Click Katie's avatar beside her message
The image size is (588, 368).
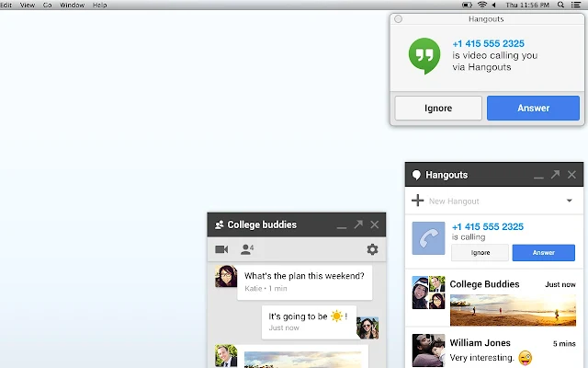(x=226, y=276)
